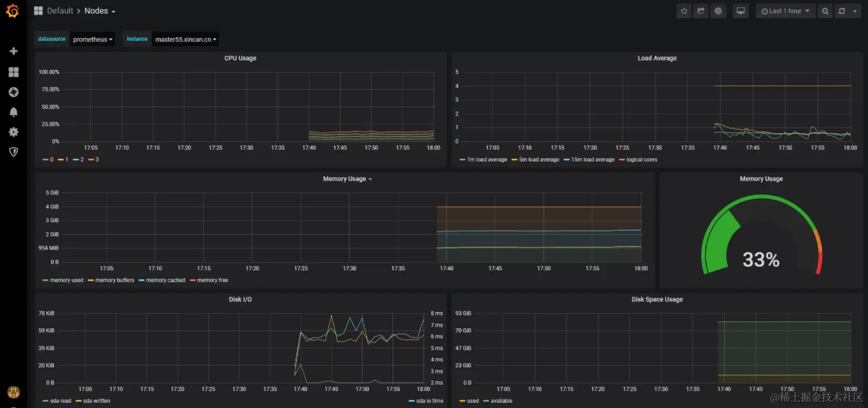
Task: Click the 78 KiB Disk I/O axis label
Action: [x=46, y=313]
